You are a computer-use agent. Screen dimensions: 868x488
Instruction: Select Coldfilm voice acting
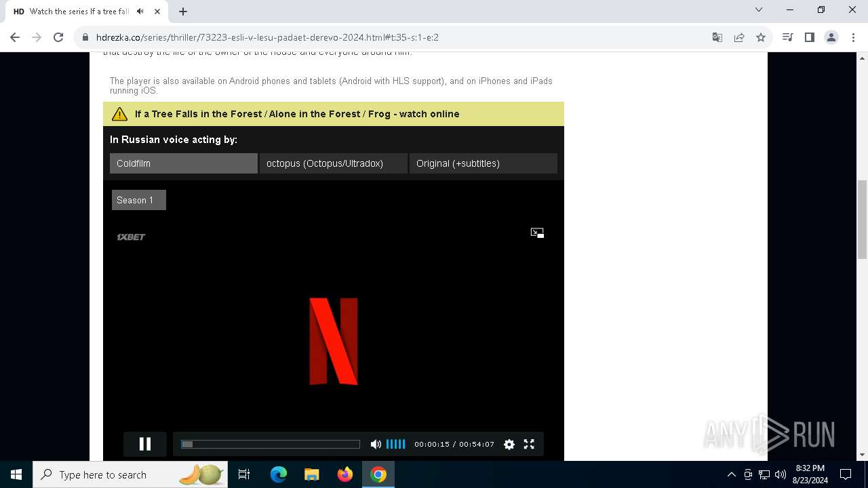pos(184,163)
